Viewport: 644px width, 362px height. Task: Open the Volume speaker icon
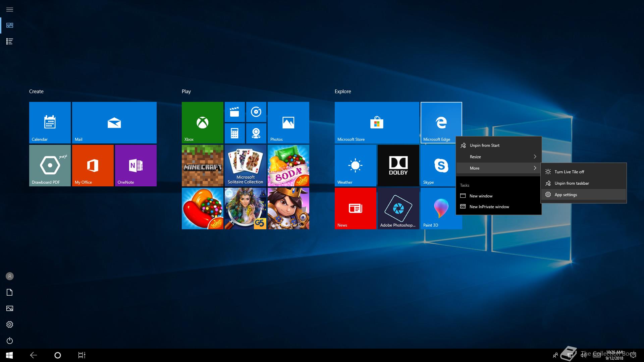[x=584, y=355]
